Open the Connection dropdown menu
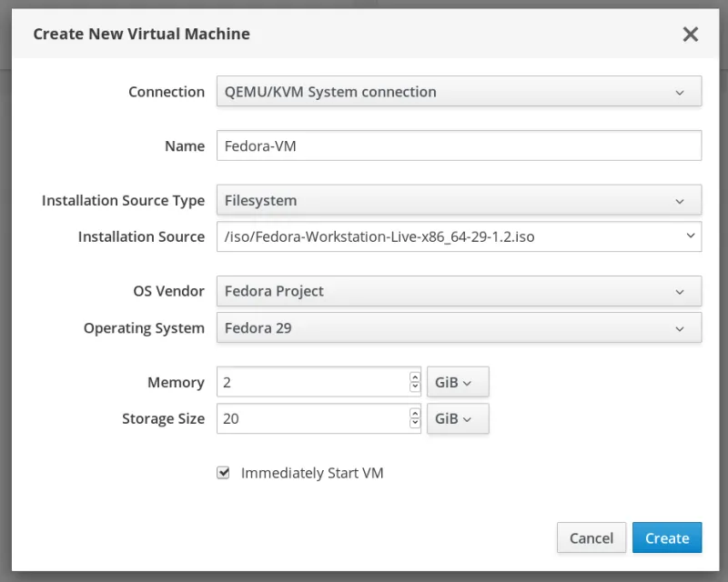Screen dimensions: 728x582 click(458, 91)
